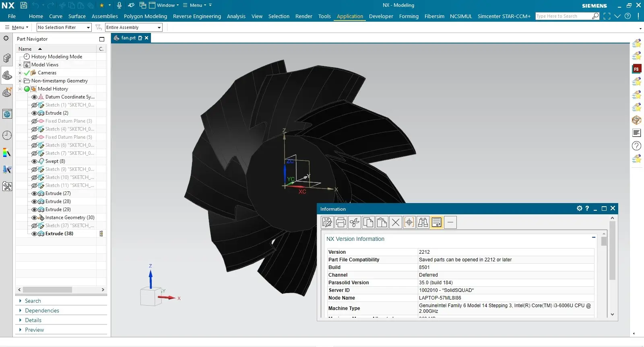Toggle the word wrap icon in the Information window
Image resolution: width=644 pixels, height=347 pixels.
click(437, 222)
